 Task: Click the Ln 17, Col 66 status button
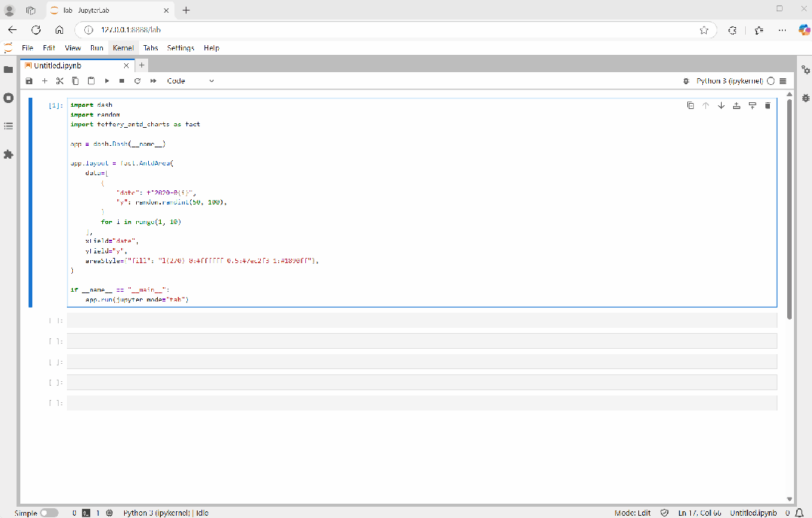pos(699,513)
